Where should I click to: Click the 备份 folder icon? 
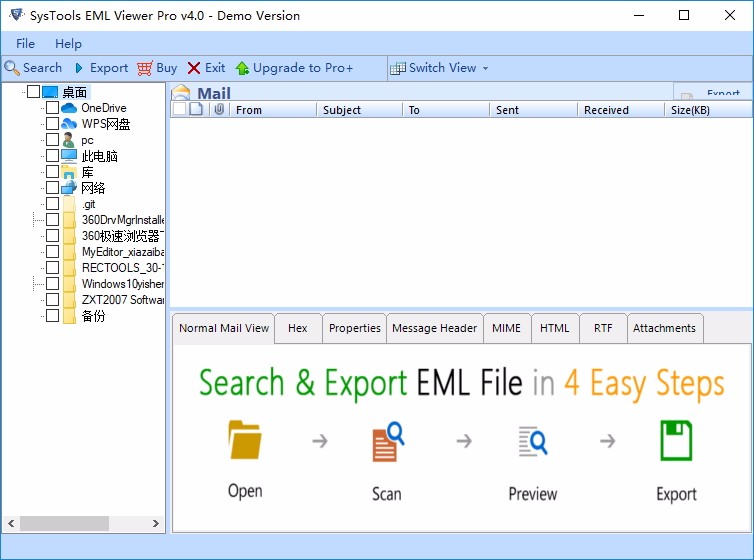click(x=69, y=316)
